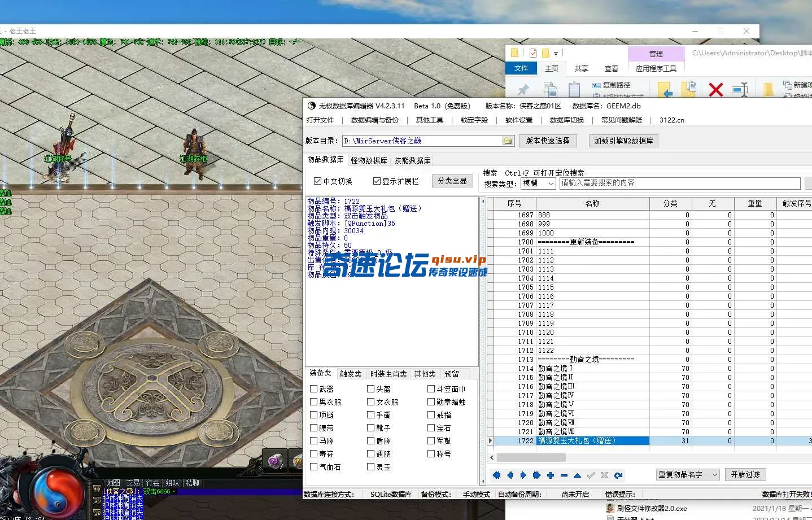This screenshot has width=812, height=520.
Task: Click game skill orb icon on bottom bar
Action: tap(275, 461)
